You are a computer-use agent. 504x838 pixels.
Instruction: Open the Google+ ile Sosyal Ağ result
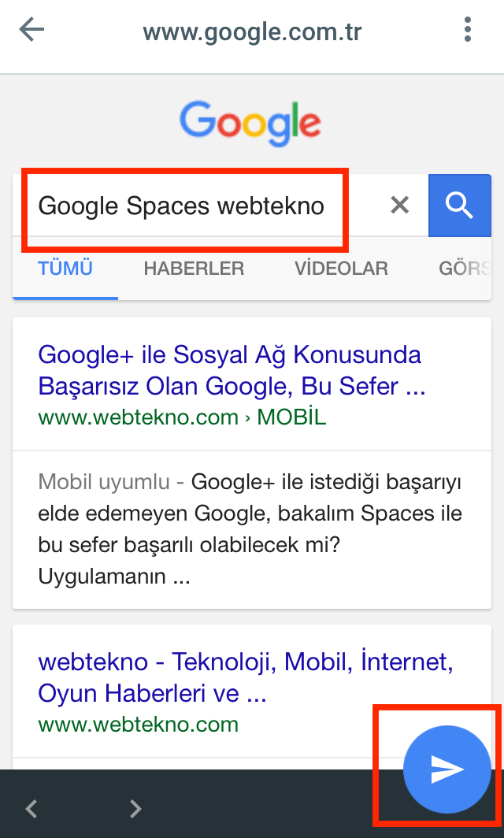[232, 370]
